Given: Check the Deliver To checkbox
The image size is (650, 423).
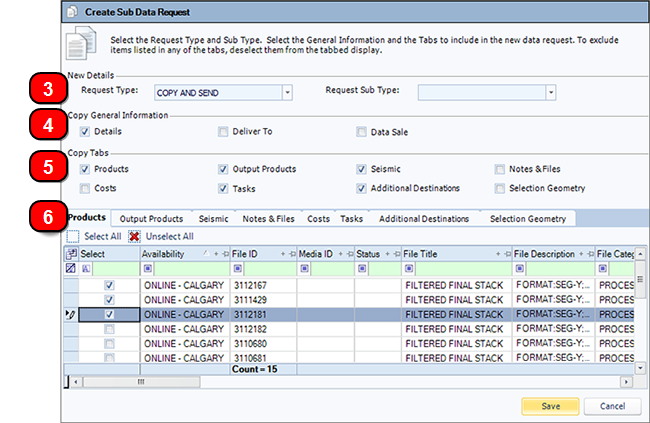Looking at the screenshot, I should click(x=223, y=132).
